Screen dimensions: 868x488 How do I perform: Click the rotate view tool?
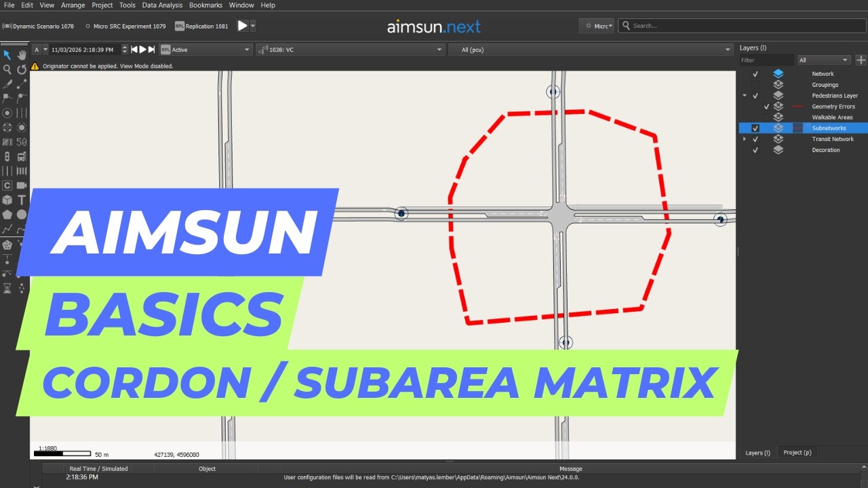(22, 69)
